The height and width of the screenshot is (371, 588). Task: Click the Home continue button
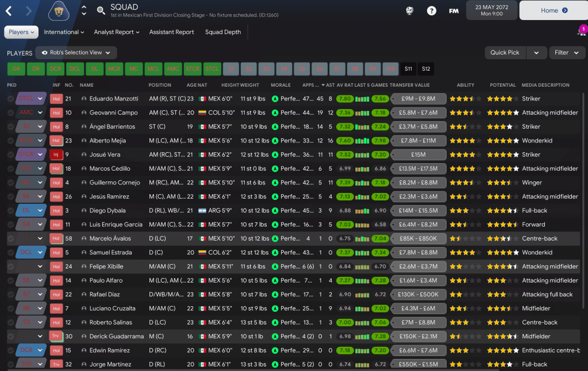553,10
